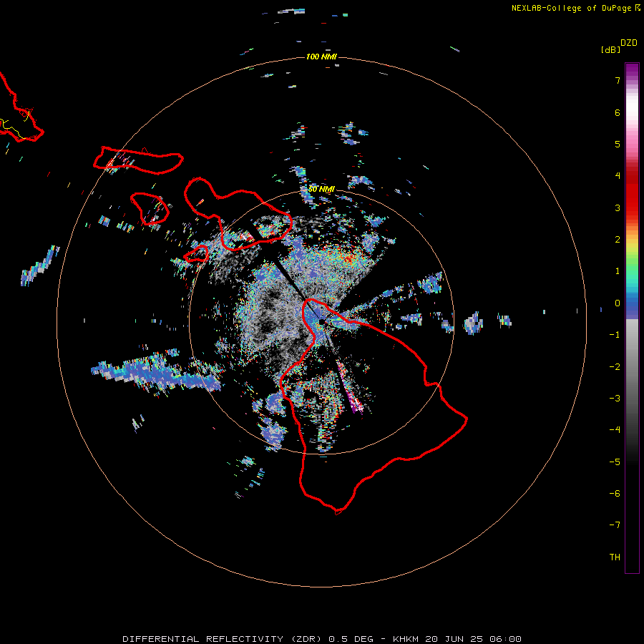Click the 7 value on the color scale

click(x=618, y=80)
